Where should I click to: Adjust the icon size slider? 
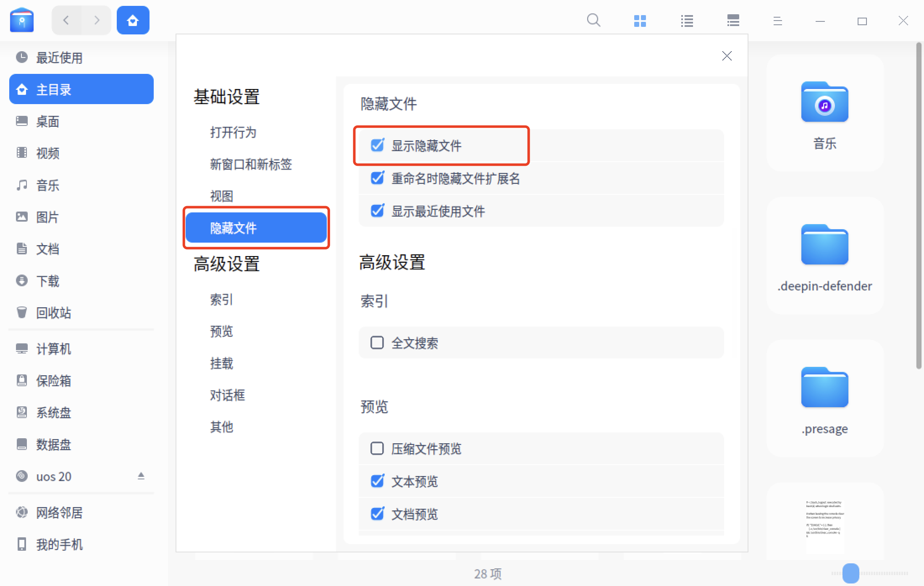(850, 573)
